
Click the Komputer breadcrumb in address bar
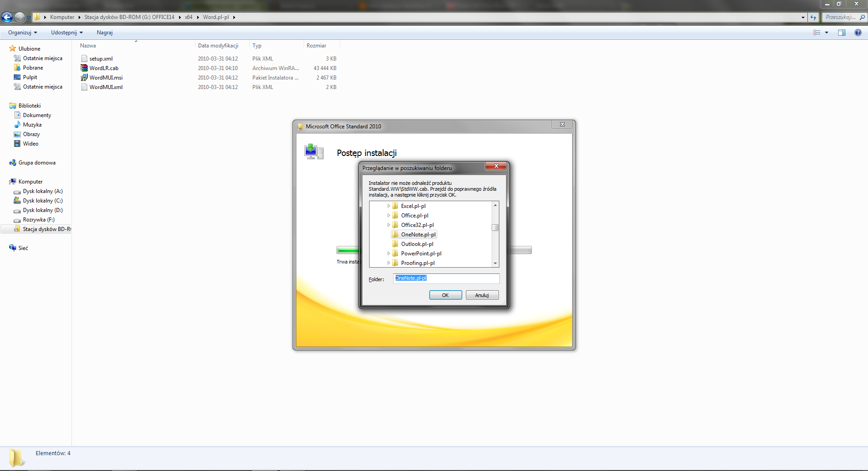[62, 17]
